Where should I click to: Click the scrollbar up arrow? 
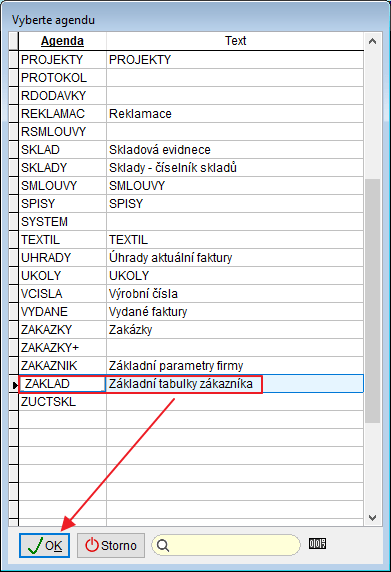(x=372, y=41)
